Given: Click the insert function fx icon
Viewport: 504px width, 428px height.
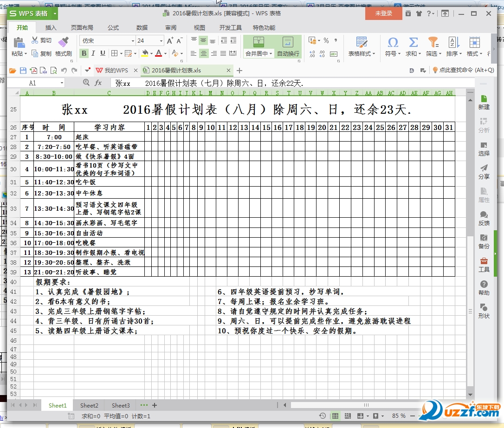Looking at the screenshot, I should tap(98, 83).
